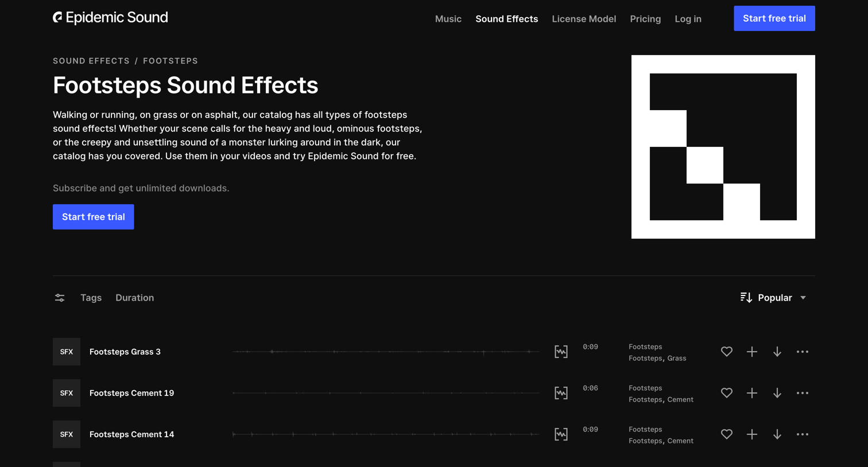This screenshot has width=868, height=467.
Task: Open the Duration filter
Action: point(134,298)
